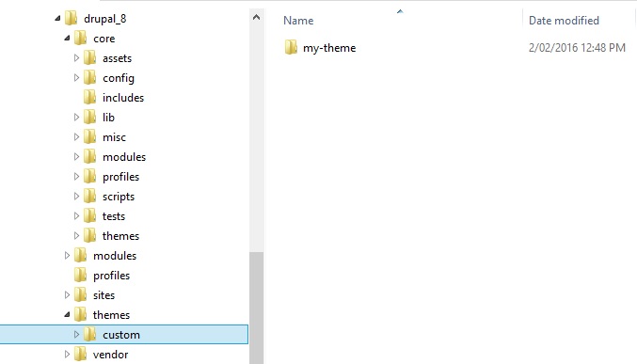Click the tests folder icon
Viewport: 637px width, 364px height.
tap(89, 215)
